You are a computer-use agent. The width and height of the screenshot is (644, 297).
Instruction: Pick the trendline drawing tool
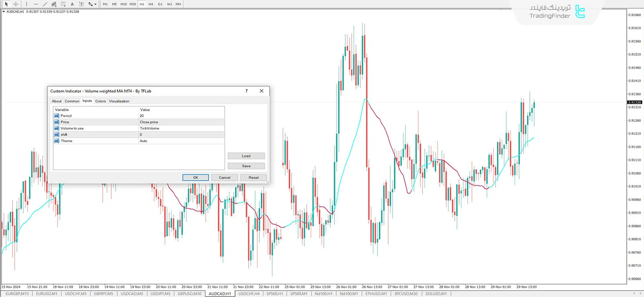[x=45, y=4]
